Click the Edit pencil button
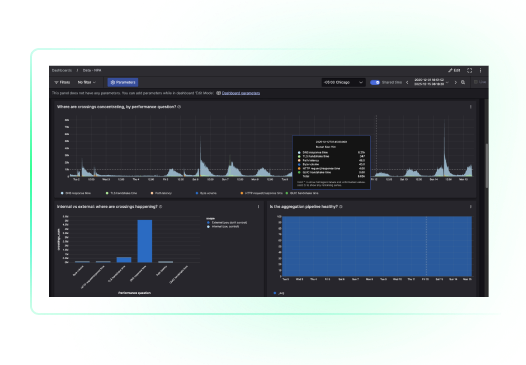Image resolution: width=526 pixels, height=365 pixels. [x=454, y=70]
